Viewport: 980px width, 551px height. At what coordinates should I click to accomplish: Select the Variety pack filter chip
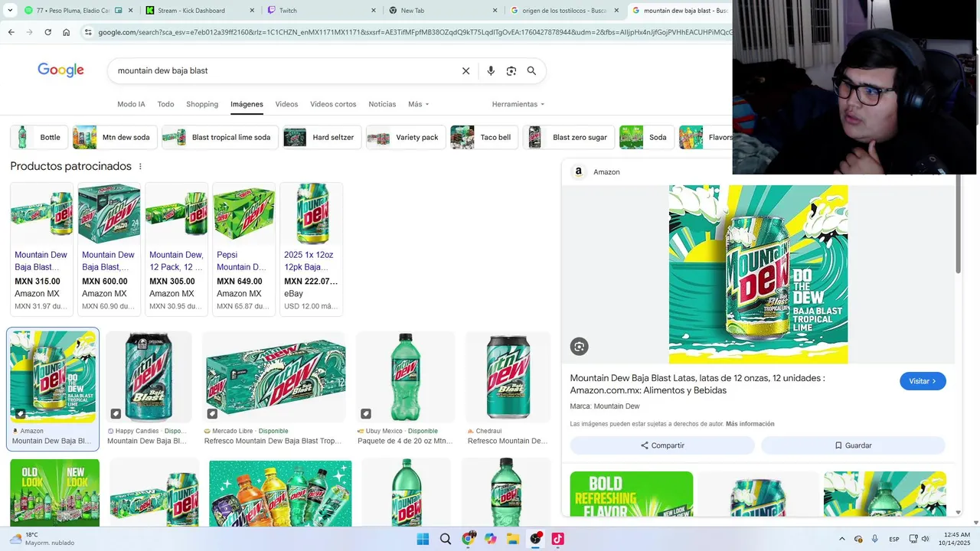pyautogui.click(x=406, y=137)
